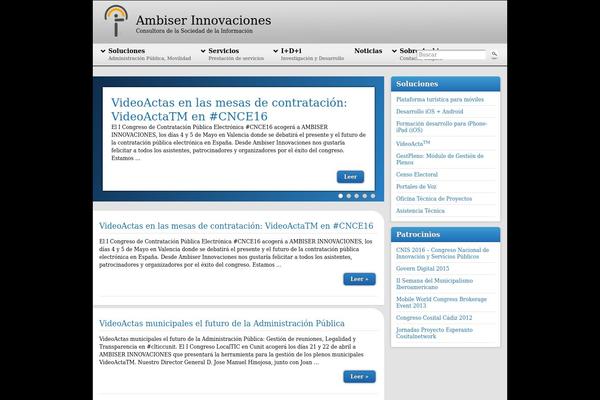
Task: Click the Ambiser Innovaciones site title
Action: click(x=203, y=20)
